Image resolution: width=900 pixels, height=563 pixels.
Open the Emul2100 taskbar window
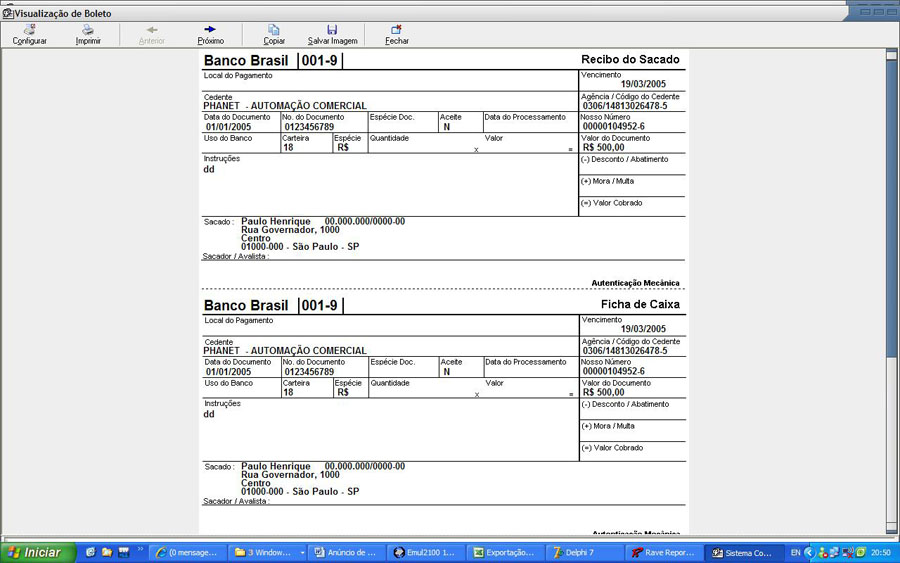[x=426, y=552]
